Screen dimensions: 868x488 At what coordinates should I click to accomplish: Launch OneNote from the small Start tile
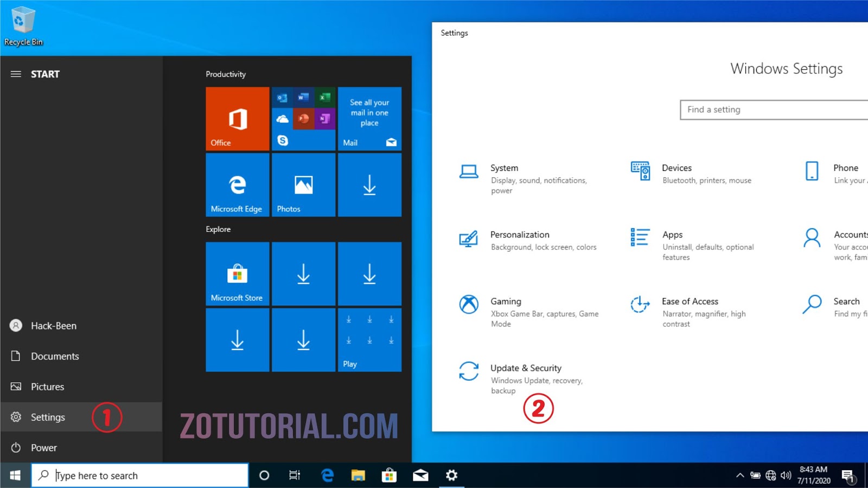click(x=324, y=119)
